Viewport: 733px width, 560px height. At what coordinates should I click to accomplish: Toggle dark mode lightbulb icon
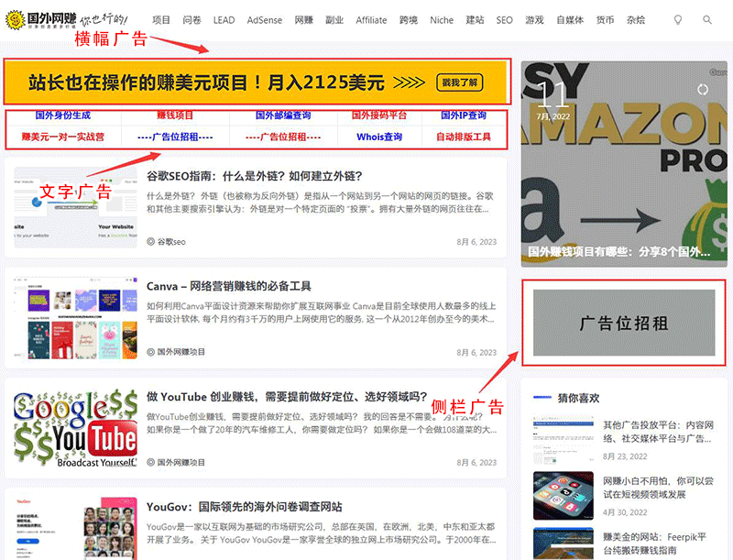click(677, 20)
